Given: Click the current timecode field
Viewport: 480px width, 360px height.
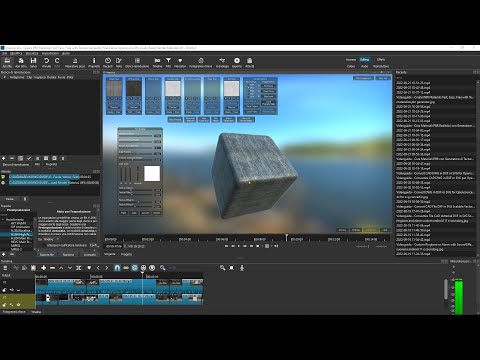Looking at the screenshot, I should (x=114, y=246).
